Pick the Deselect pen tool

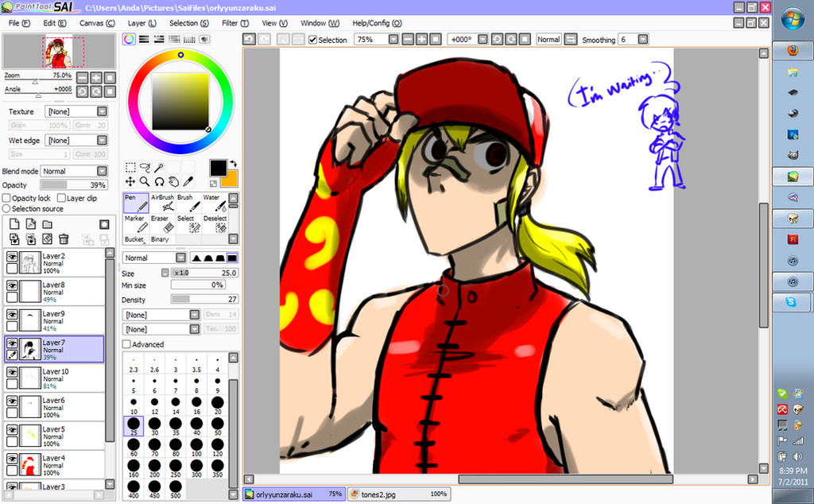pos(215,223)
